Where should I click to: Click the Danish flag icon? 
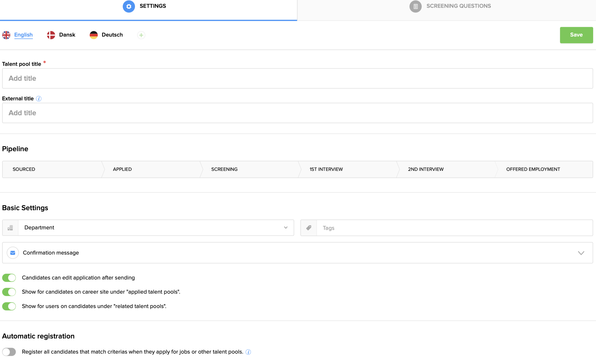[51, 35]
